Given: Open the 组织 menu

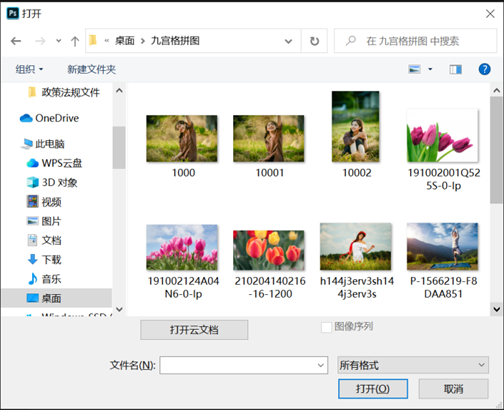Looking at the screenshot, I should (x=29, y=69).
